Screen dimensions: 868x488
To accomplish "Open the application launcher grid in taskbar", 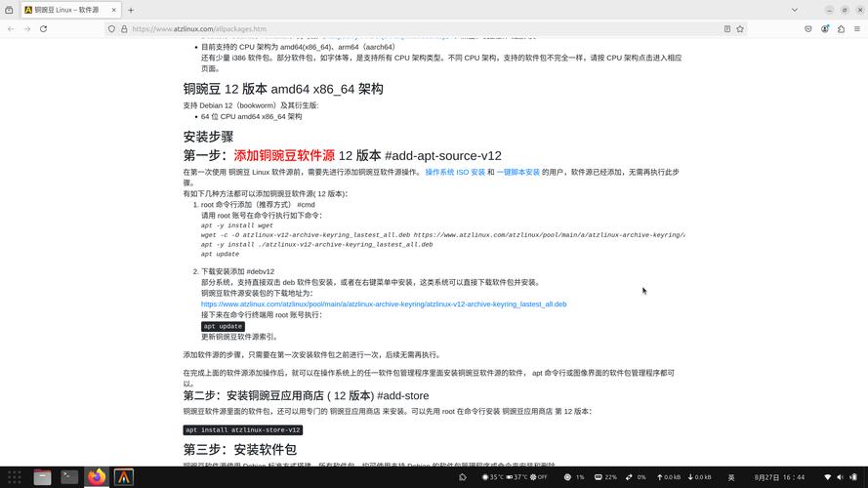I will (x=15, y=477).
